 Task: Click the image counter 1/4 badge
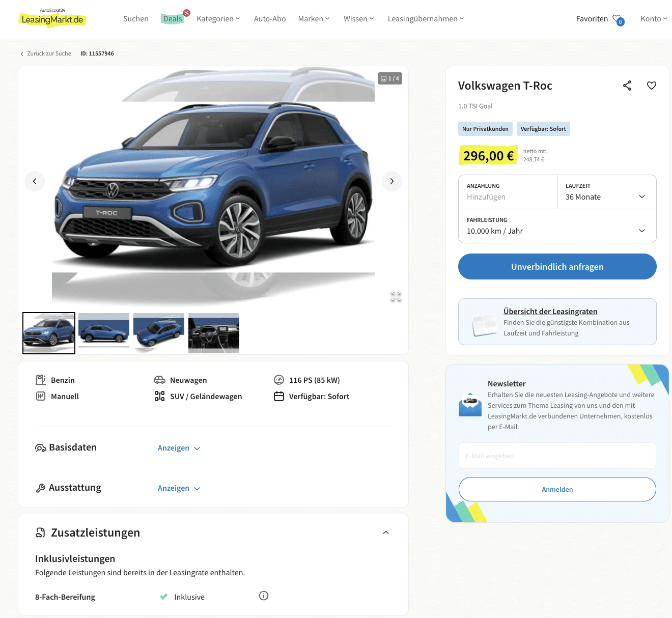coord(390,78)
